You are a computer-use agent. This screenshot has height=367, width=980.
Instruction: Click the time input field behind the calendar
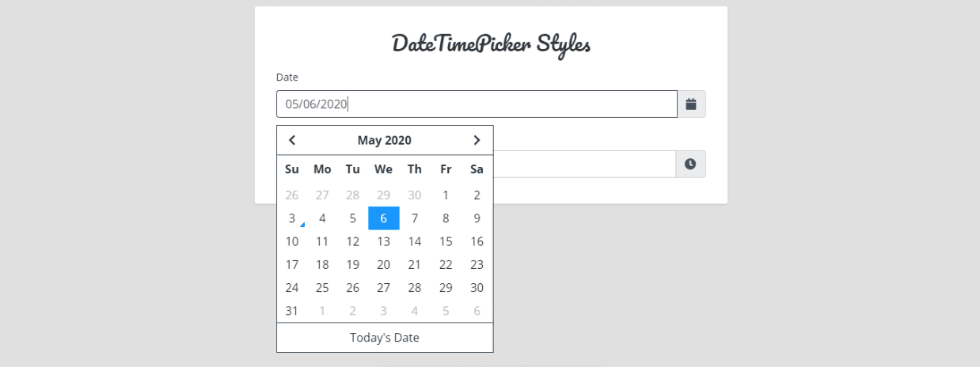click(584, 164)
